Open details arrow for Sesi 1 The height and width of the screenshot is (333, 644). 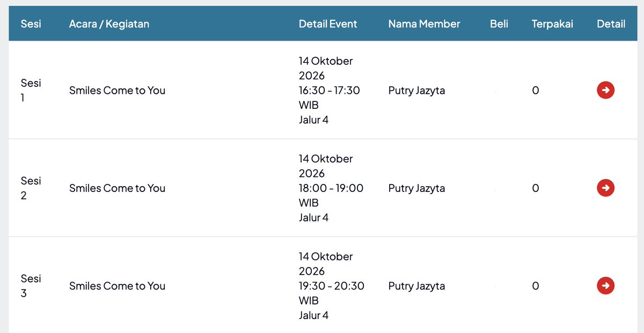coord(605,90)
